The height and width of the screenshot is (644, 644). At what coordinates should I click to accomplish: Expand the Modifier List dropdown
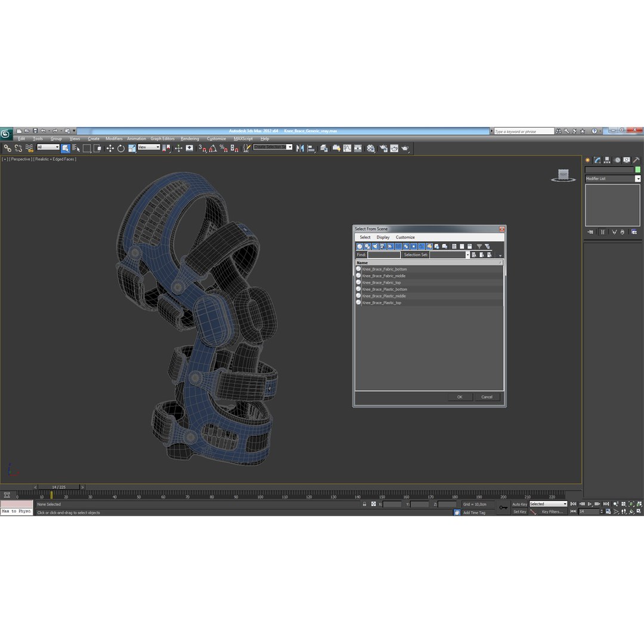point(612,179)
